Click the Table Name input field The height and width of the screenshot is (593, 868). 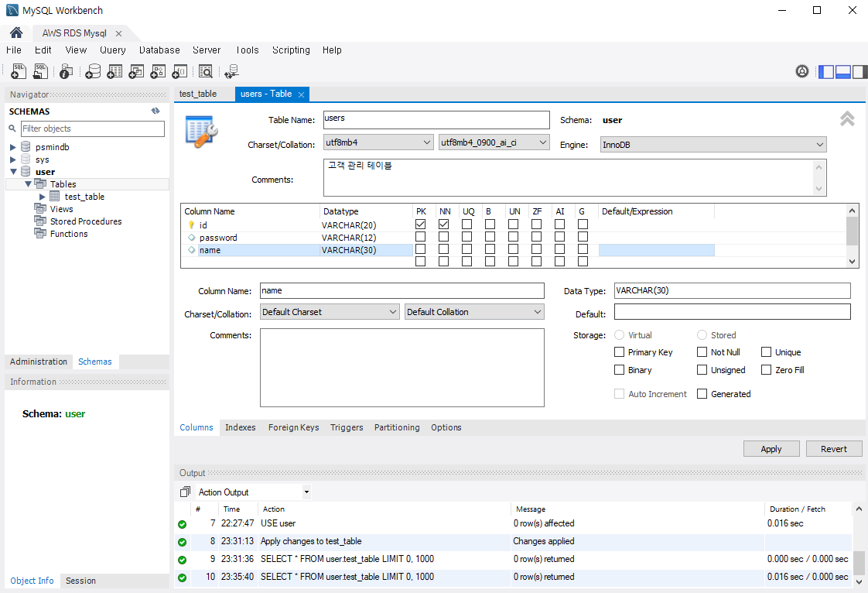pyautogui.click(x=436, y=120)
